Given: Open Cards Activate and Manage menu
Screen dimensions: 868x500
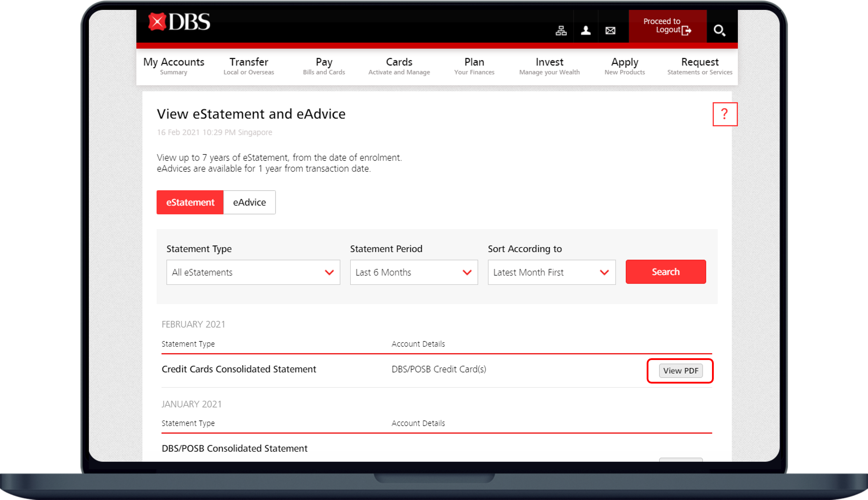Looking at the screenshot, I should (x=399, y=66).
